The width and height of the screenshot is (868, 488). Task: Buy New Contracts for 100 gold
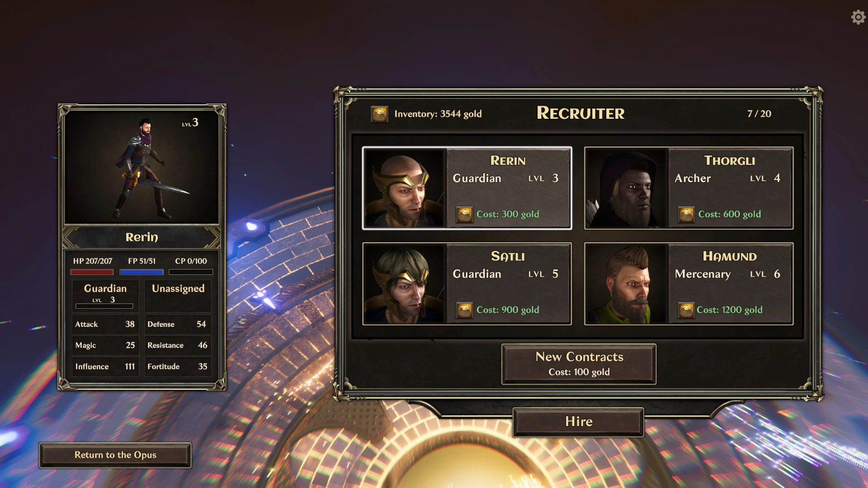579,364
